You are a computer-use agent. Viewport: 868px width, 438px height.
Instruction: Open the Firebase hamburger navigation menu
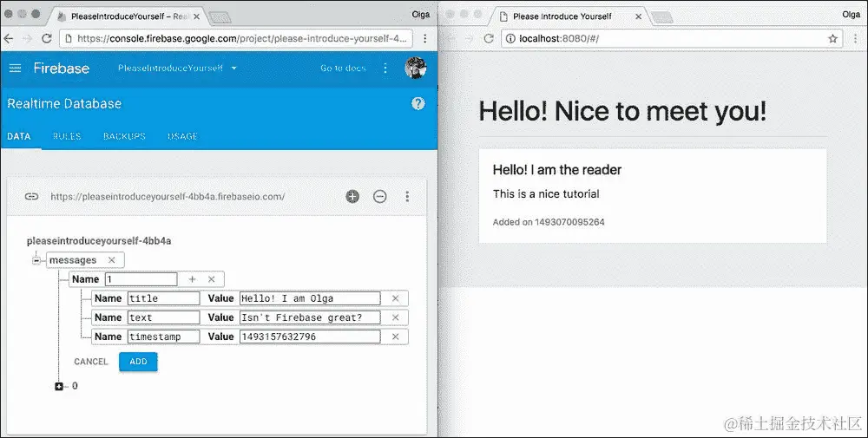click(15, 68)
